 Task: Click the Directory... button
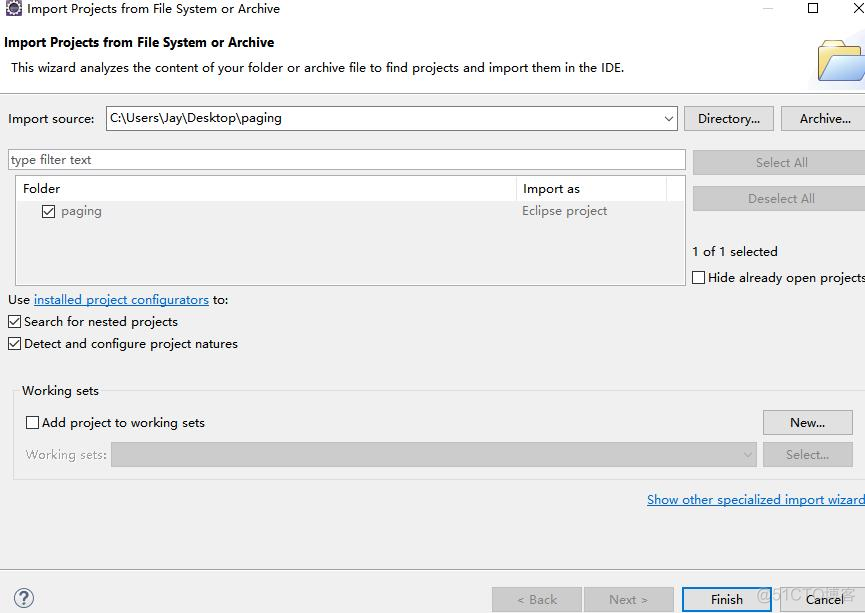tap(728, 119)
